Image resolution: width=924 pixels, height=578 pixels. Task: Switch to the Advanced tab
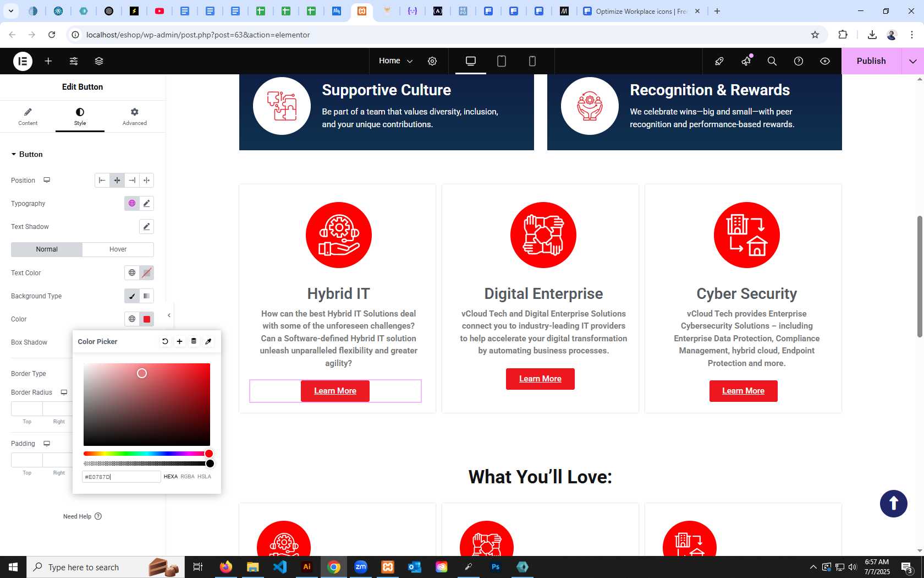click(134, 116)
